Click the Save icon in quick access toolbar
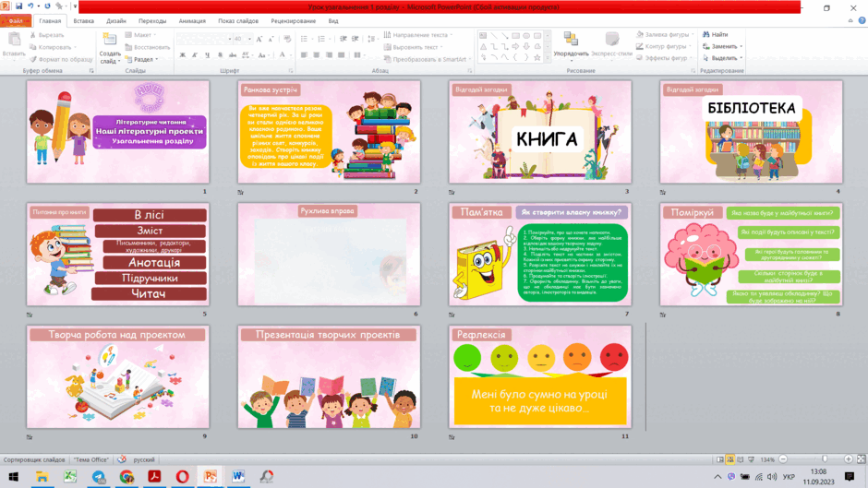Image resolution: width=868 pixels, height=488 pixels. click(x=18, y=6)
